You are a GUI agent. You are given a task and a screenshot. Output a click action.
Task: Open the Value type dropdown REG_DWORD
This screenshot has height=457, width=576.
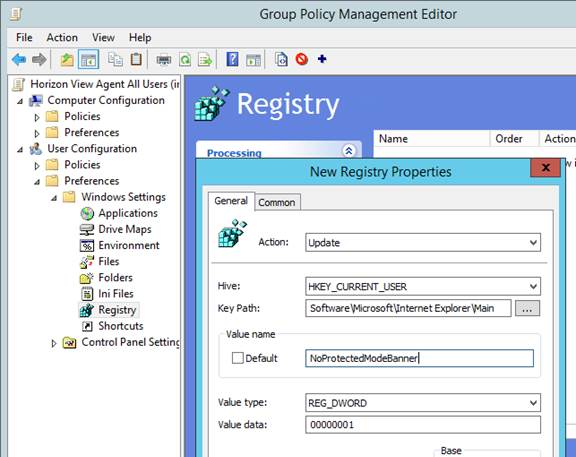click(x=423, y=403)
